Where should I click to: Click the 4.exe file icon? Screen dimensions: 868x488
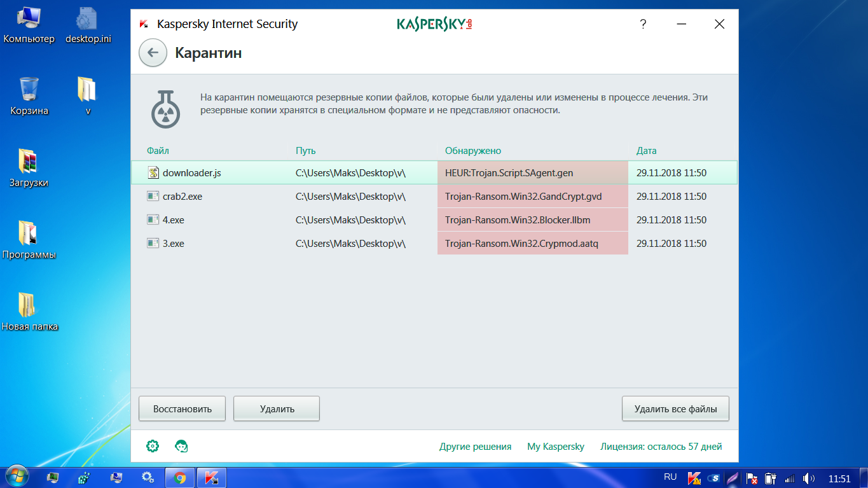(x=153, y=220)
